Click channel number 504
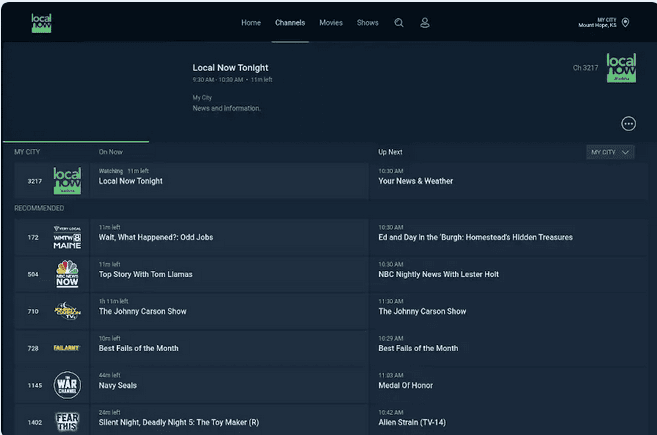The height and width of the screenshot is (435, 657). point(33,274)
